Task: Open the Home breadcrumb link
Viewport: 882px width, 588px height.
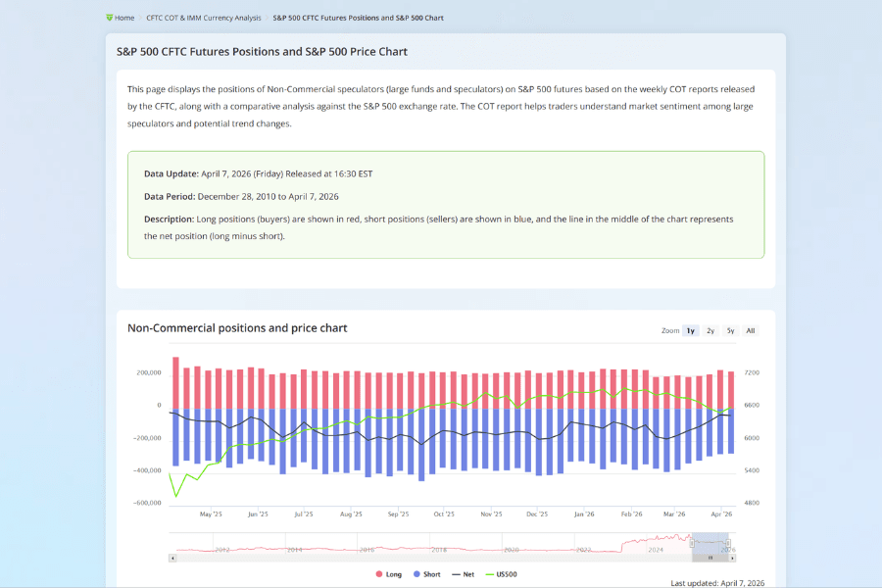Action: 122,17
